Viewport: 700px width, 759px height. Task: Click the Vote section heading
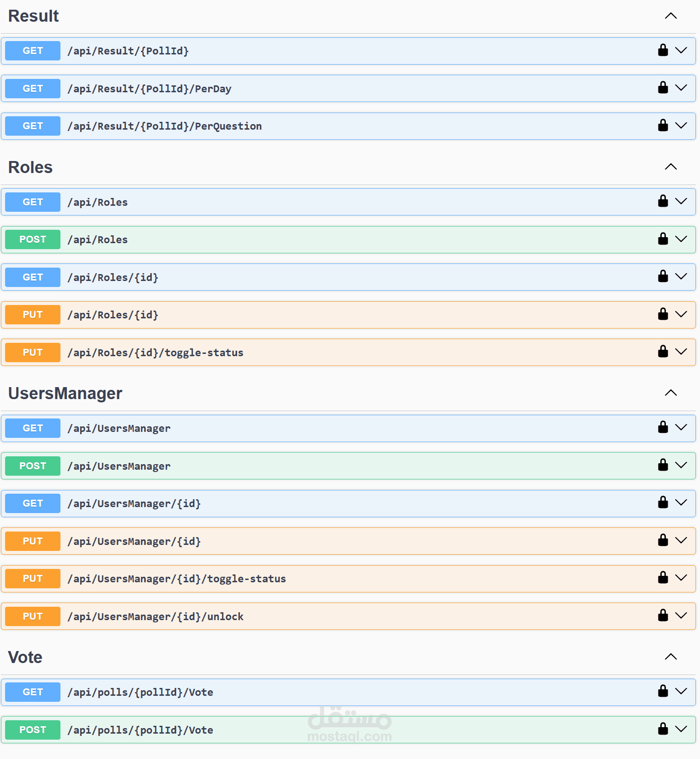pyautogui.click(x=25, y=657)
